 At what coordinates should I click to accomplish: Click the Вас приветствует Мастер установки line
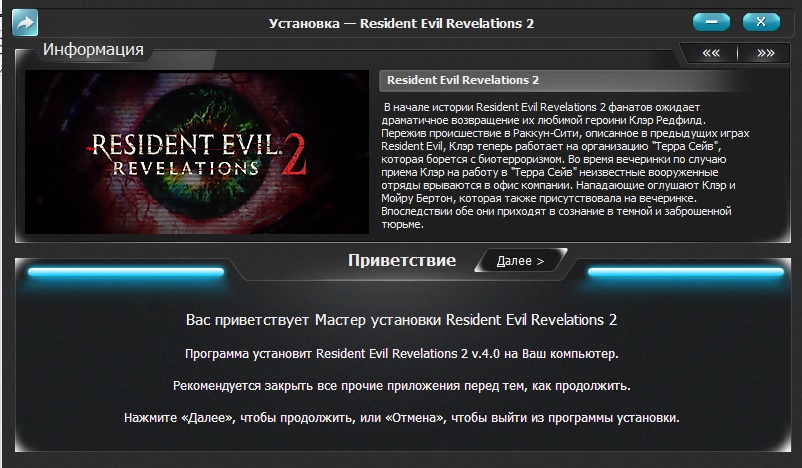[402, 320]
